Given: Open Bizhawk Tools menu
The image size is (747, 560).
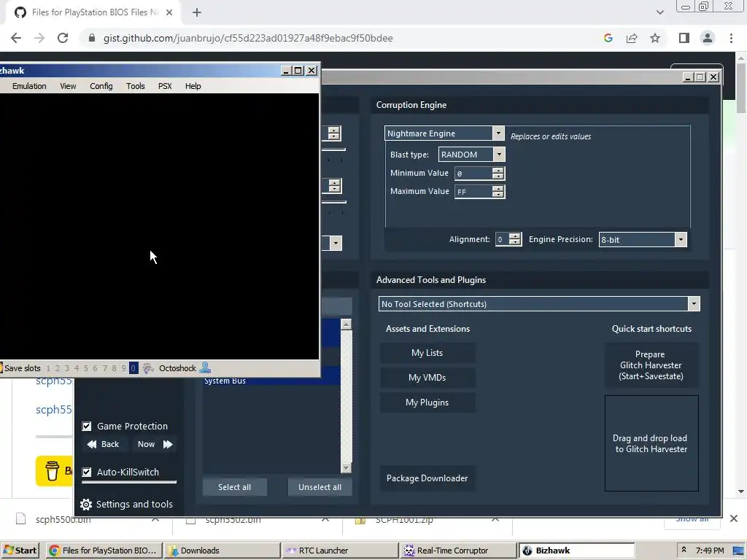Looking at the screenshot, I should pyautogui.click(x=135, y=86).
